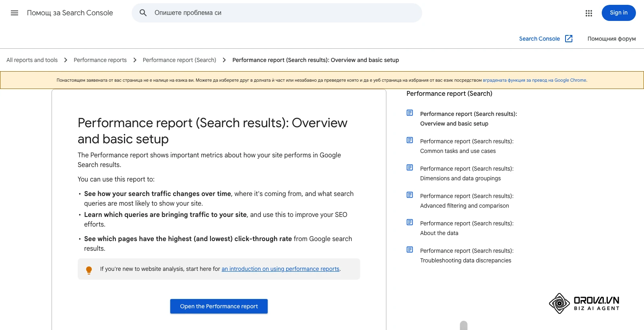This screenshot has height=330, width=644.
Task: Click Open the Performance report button
Action: pos(219,306)
